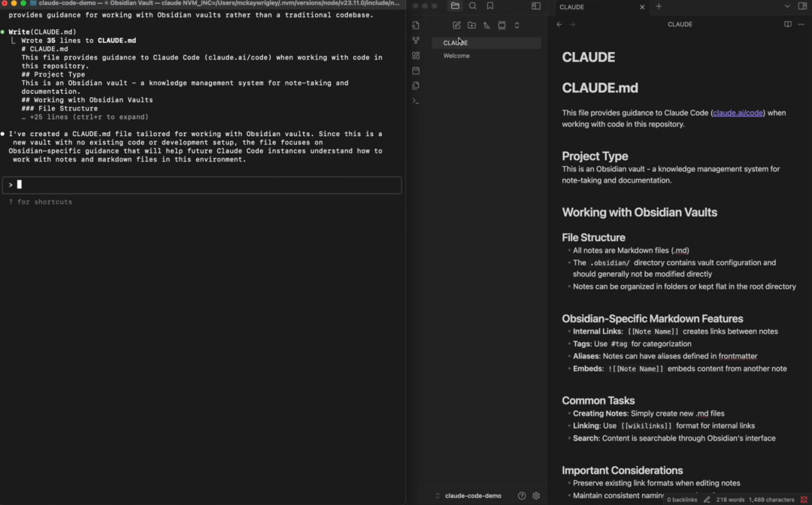Screen dimensions: 812x505
Task: Collapse the left sidebar in Obsidian
Action: 536,6
